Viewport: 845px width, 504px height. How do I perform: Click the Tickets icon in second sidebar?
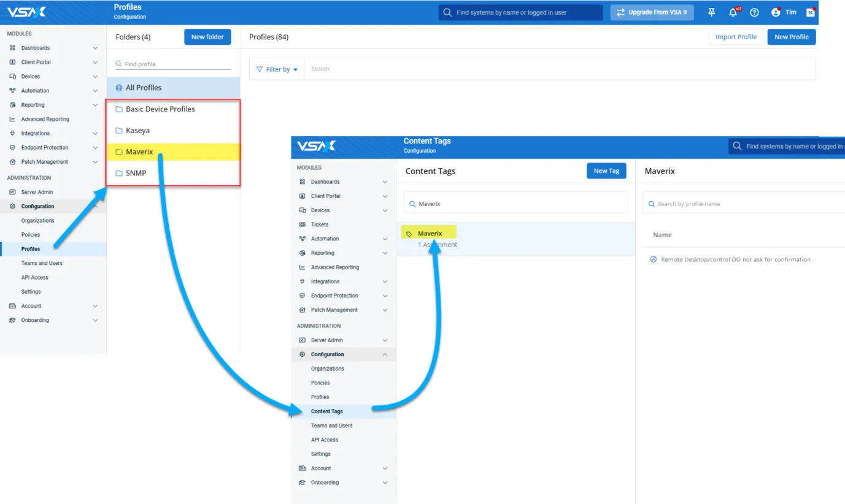pos(302,224)
